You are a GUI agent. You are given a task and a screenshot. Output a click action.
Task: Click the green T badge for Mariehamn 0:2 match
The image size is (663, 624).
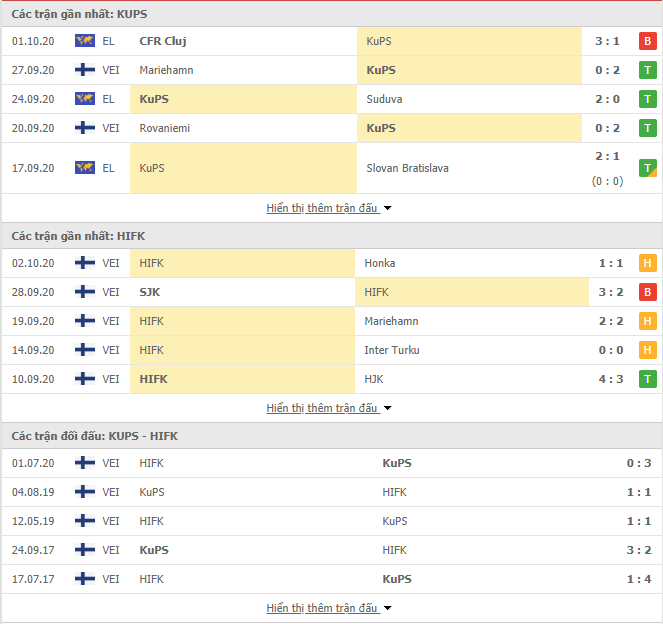point(647,70)
